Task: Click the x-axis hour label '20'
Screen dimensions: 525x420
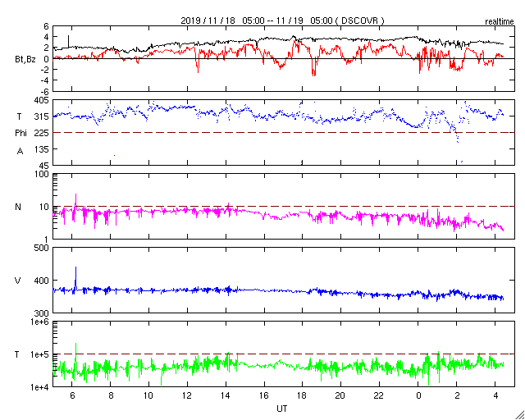Action: point(341,395)
